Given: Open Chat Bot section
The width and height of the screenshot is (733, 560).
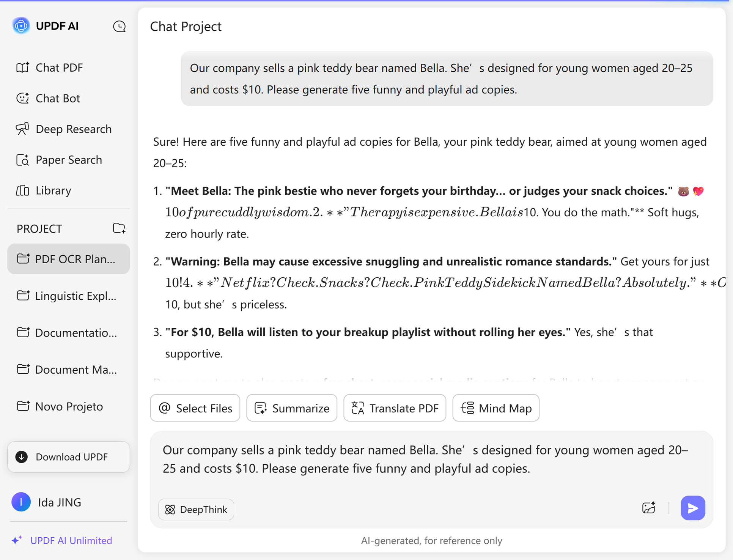Looking at the screenshot, I should coord(58,98).
